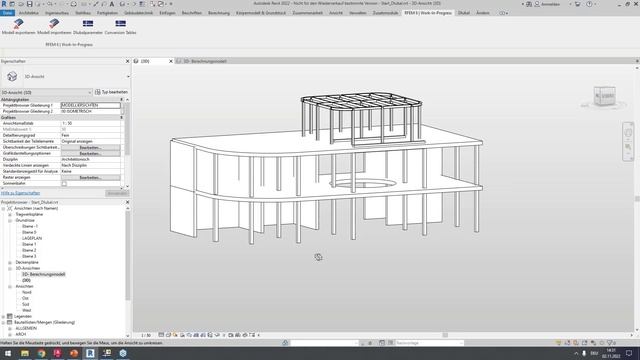Expand the ALLGEMEIN schedules node
Viewport: 640px width, 360px height.
10,328
